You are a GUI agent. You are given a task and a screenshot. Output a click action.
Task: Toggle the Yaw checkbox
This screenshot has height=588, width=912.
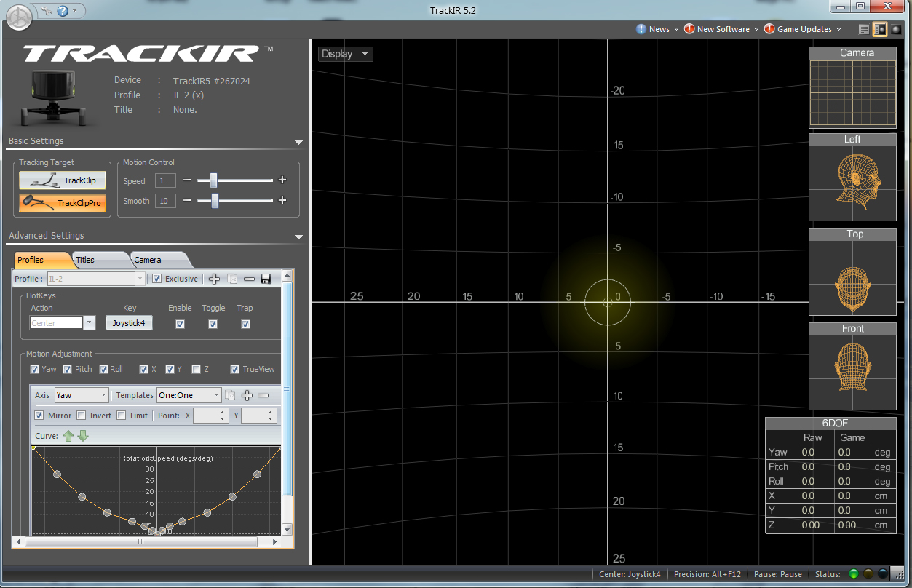click(34, 370)
